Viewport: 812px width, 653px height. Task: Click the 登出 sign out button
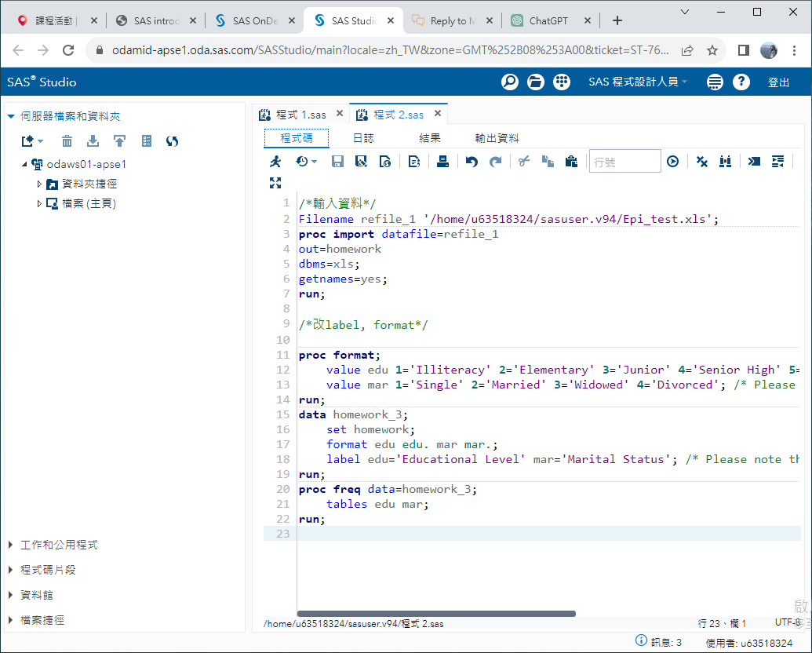coord(778,82)
